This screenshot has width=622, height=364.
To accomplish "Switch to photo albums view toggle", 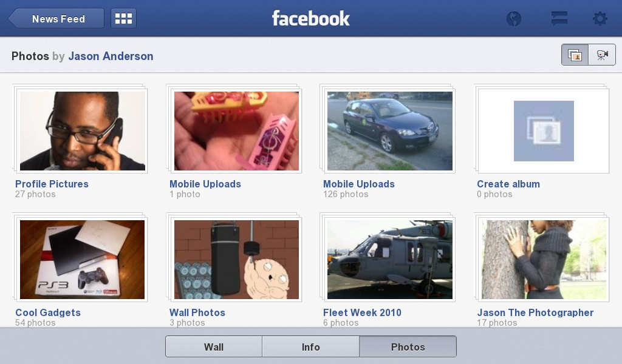I will (575, 55).
